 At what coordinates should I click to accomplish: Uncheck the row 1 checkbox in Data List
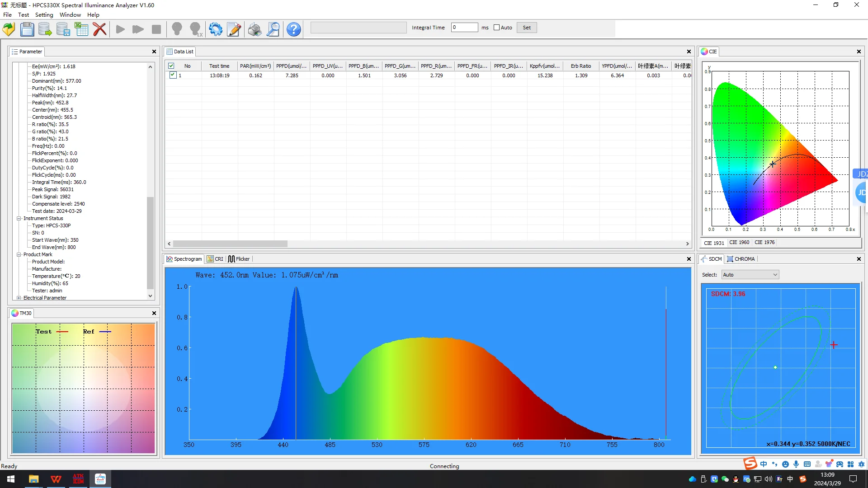tap(173, 75)
